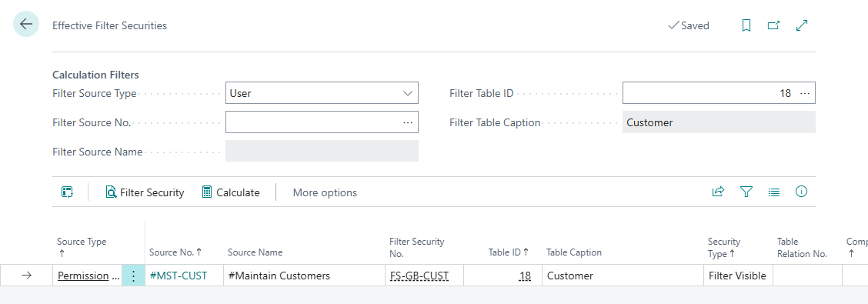Click Table Relation No. column header
Image resolution: width=868 pixels, height=304 pixels.
pyautogui.click(x=802, y=248)
